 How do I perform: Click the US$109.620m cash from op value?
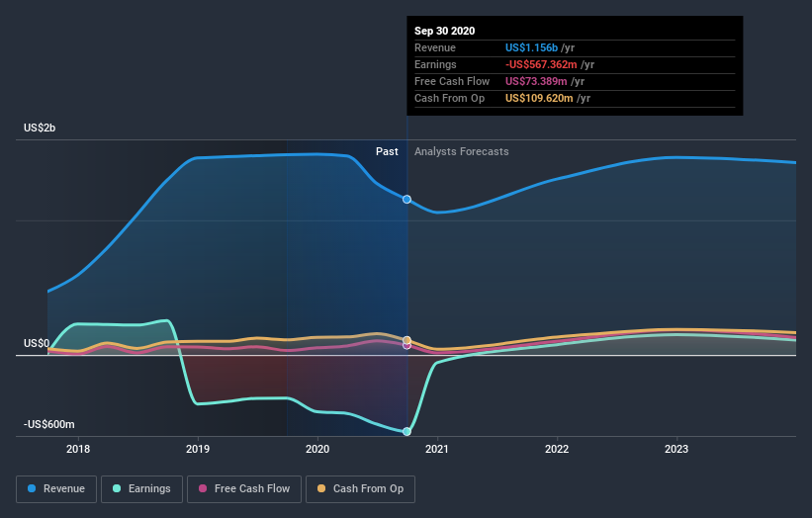click(x=539, y=98)
